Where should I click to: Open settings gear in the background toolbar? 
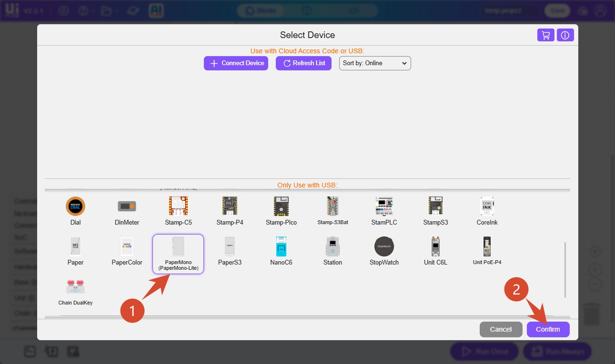pyautogui.click(x=63, y=10)
